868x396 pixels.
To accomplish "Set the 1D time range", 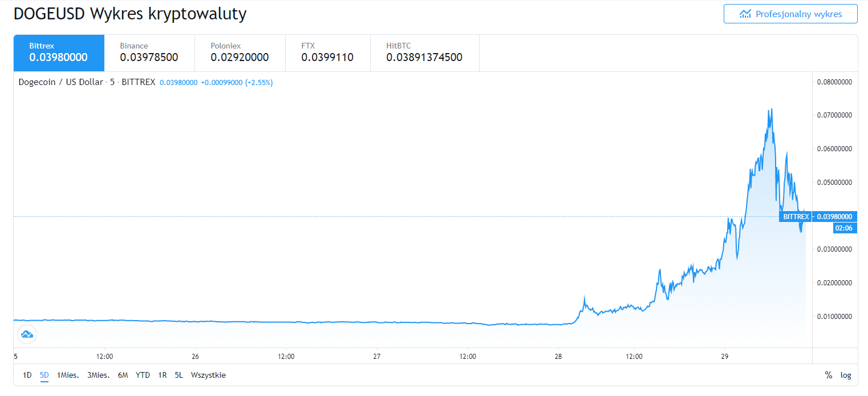I will [x=27, y=375].
